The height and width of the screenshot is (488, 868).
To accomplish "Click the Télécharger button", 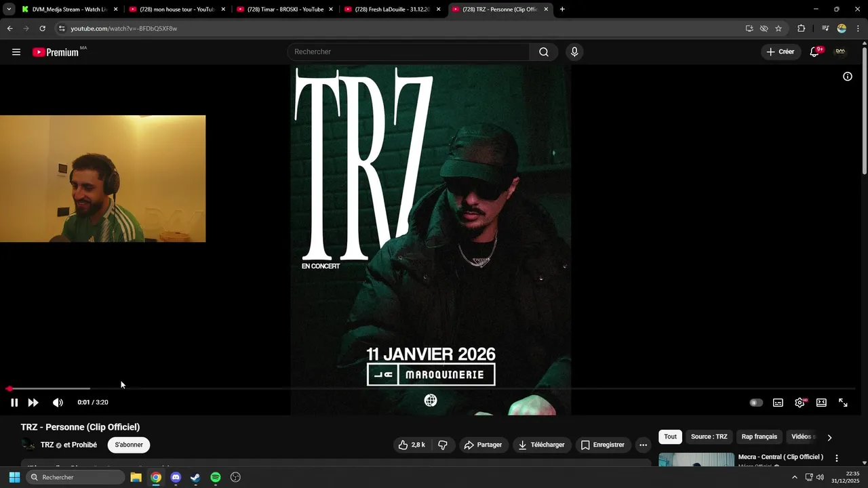I will click(542, 445).
